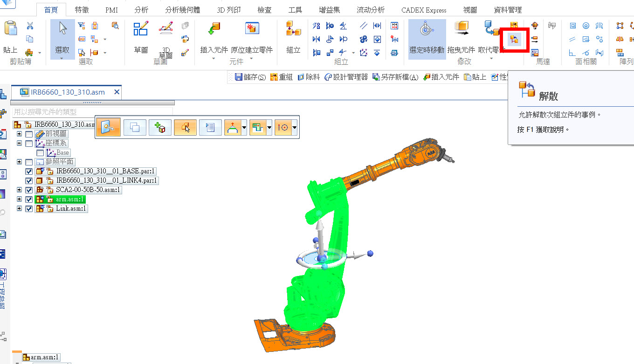Image resolution: width=634 pixels, height=364 pixels.
Task: Click the select components icon on floating toolbar
Action: point(185,127)
